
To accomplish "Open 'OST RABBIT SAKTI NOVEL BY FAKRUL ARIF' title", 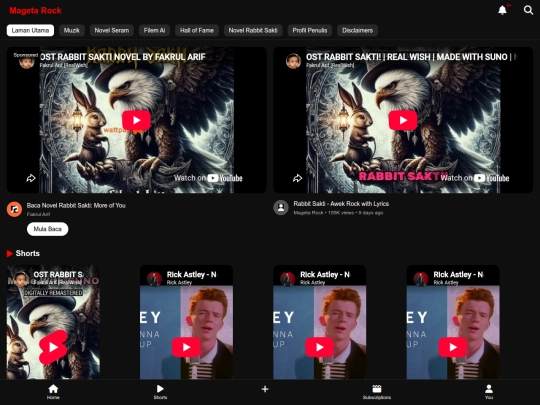I will click(x=123, y=57).
